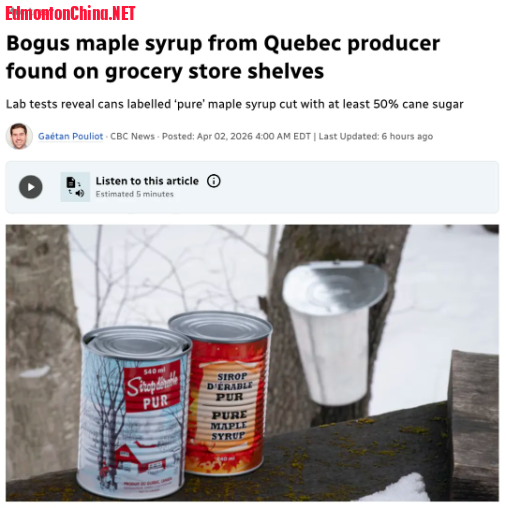Click the text-to-speech document icon

(x=75, y=187)
